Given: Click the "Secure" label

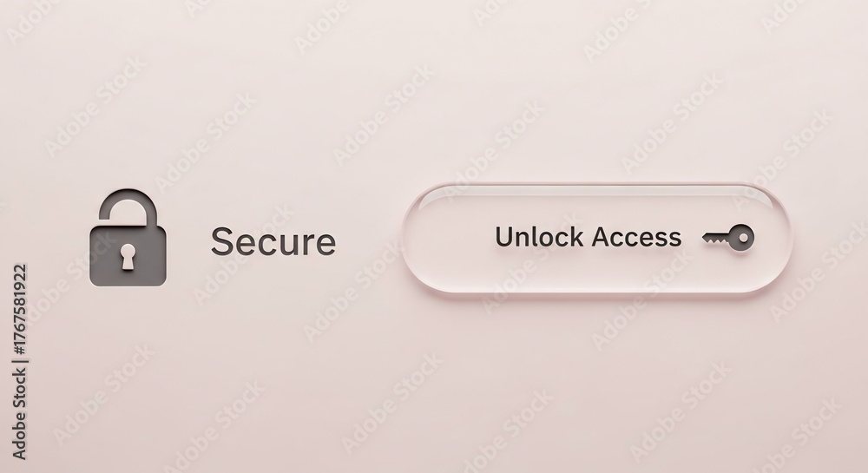Looking at the screenshot, I should (273, 242).
